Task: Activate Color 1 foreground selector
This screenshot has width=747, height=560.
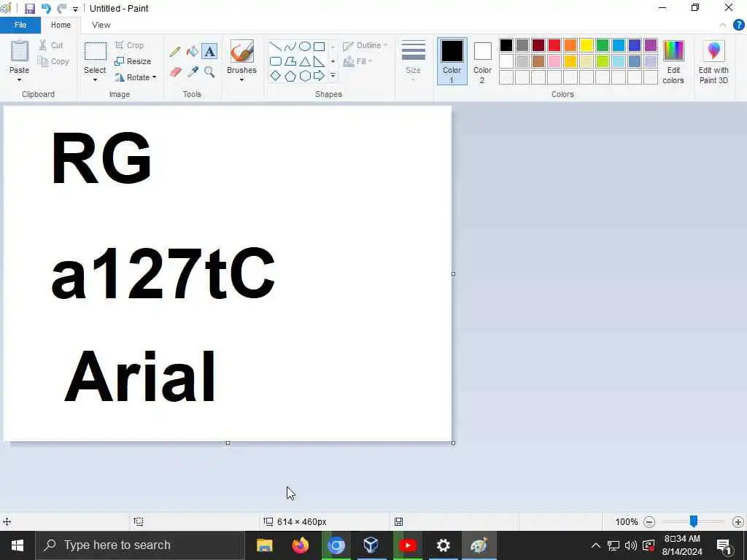Action: (452, 61)
